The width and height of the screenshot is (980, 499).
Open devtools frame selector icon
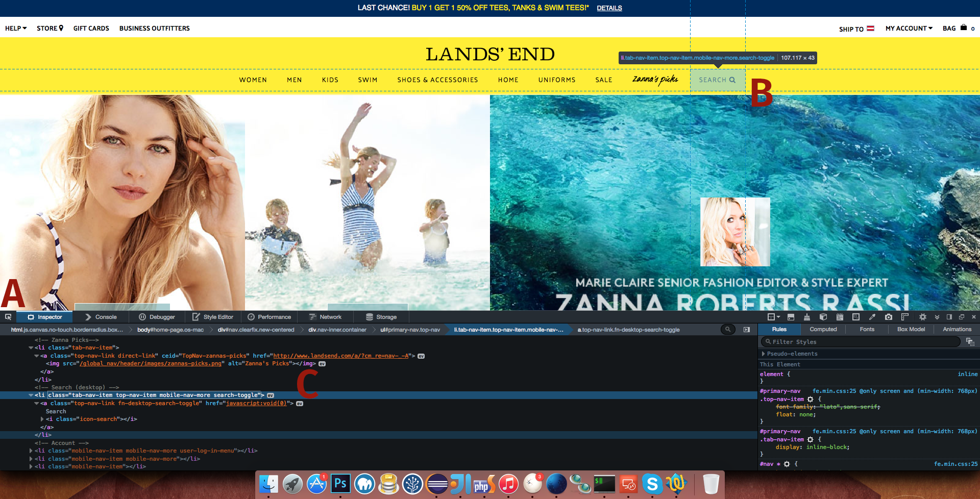[x=771, y=317]
